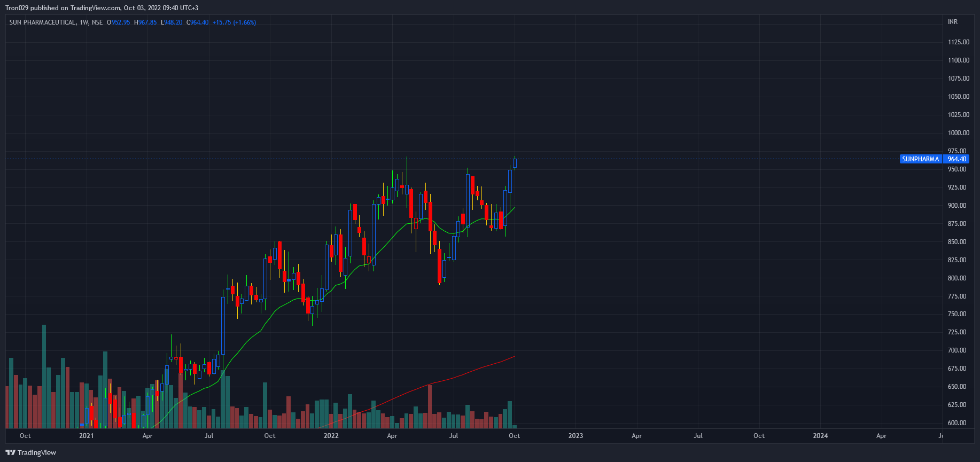Image resolution: width=980 pixels, height=462 pixels.
Task: Click the 1125.00 price axis label
Action: 958,42
